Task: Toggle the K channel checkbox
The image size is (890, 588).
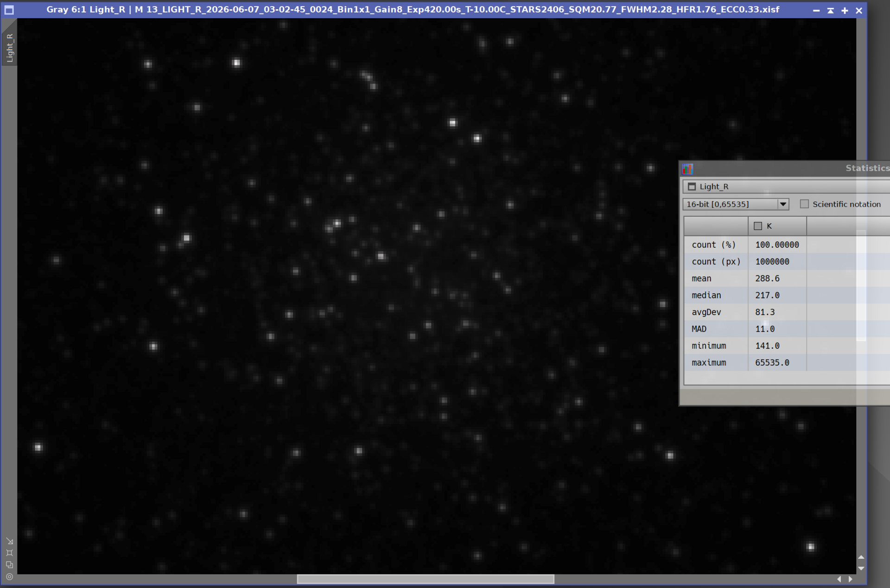Action: tap(758, 226)
